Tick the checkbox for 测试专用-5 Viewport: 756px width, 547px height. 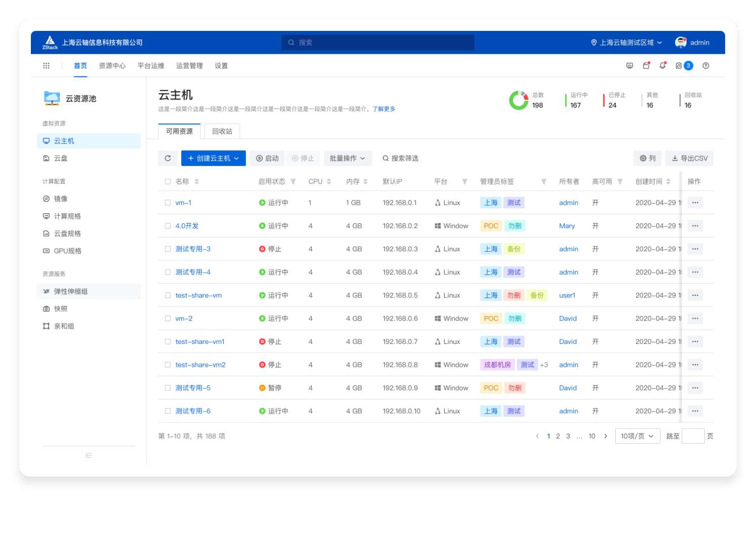tap(168, 388)
